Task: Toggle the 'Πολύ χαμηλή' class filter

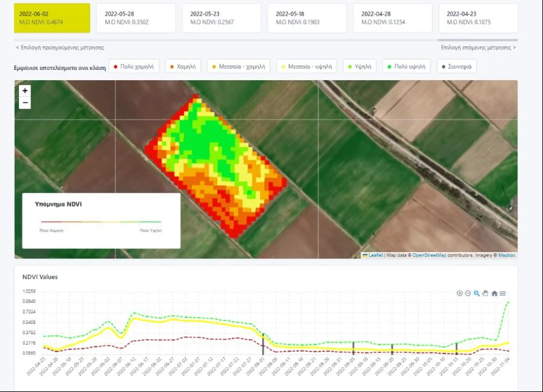Action: (x=134, y=67)
